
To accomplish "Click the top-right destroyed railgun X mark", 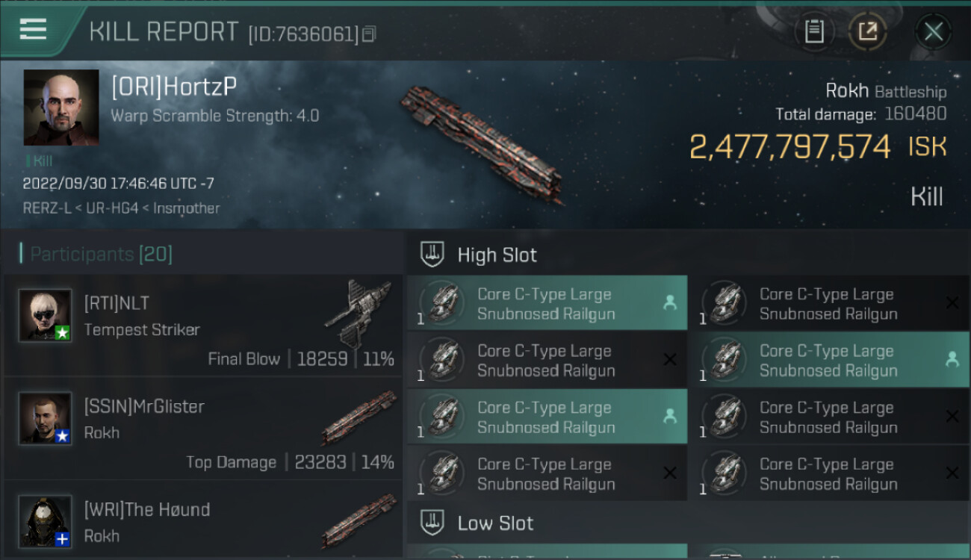I will coord(952,302).
